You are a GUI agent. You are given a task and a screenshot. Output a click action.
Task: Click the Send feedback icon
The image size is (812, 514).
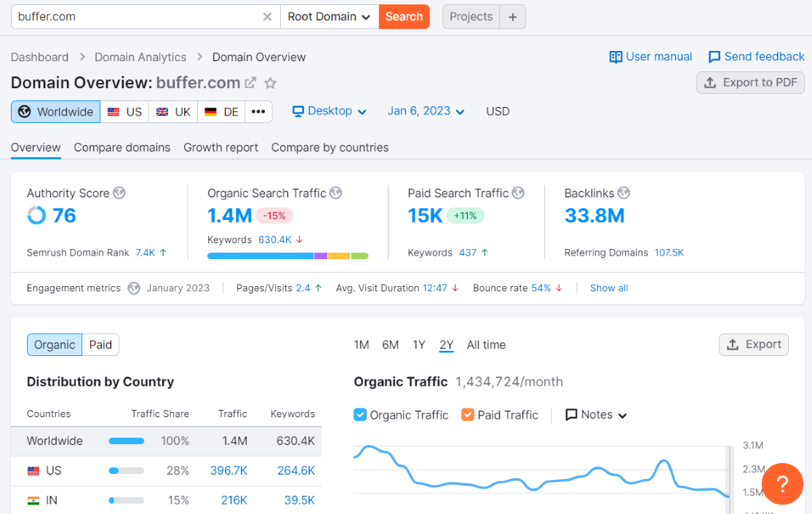714,56
